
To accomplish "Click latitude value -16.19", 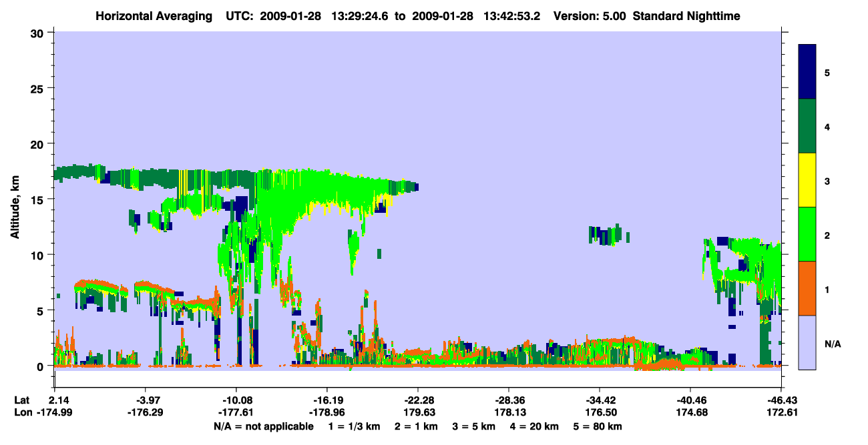I will pyautogui.click(x=327, y=400).
